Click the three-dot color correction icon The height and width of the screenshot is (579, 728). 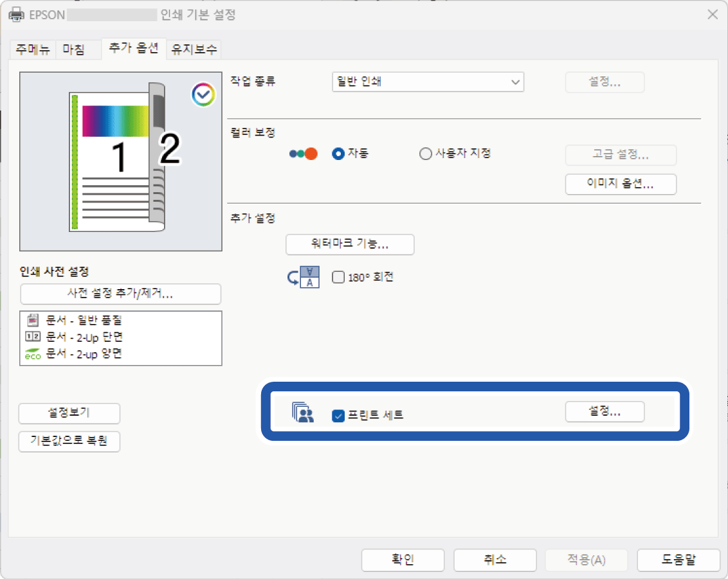(304, 154)
